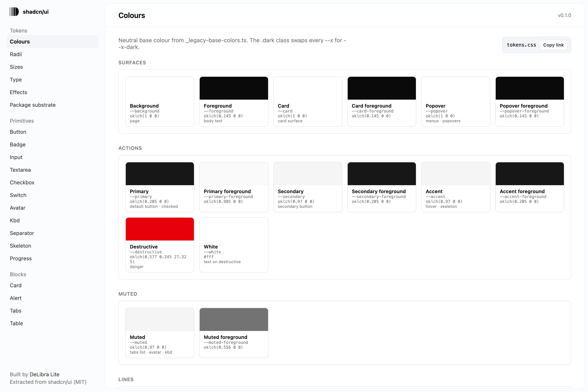
Task: Open the Avatar primitive page
Action: (52, 208)
